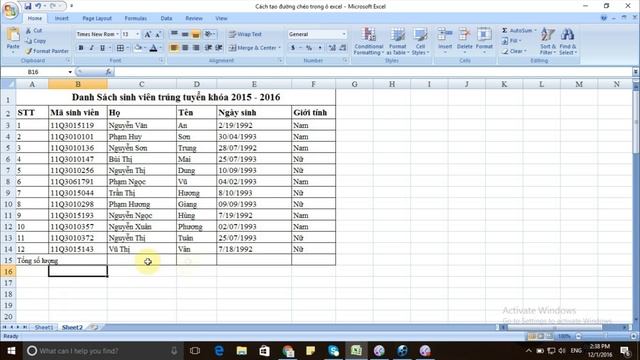Open the Times New Roman font dropdown
Viewport: 640px width, 360px height.
click(118, 34)
